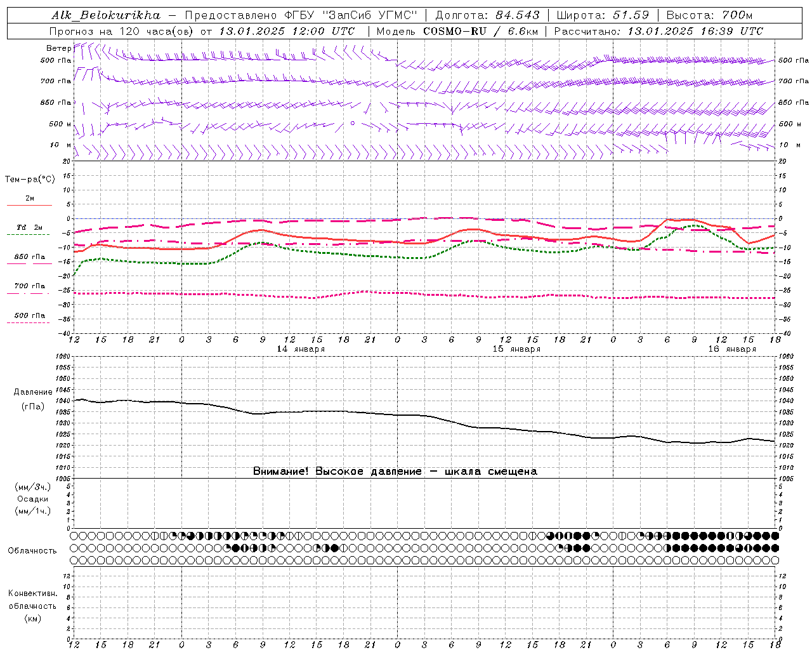Click the Конвективн. convective cloud label
This screenshot has width=812, height=650.
32,594
